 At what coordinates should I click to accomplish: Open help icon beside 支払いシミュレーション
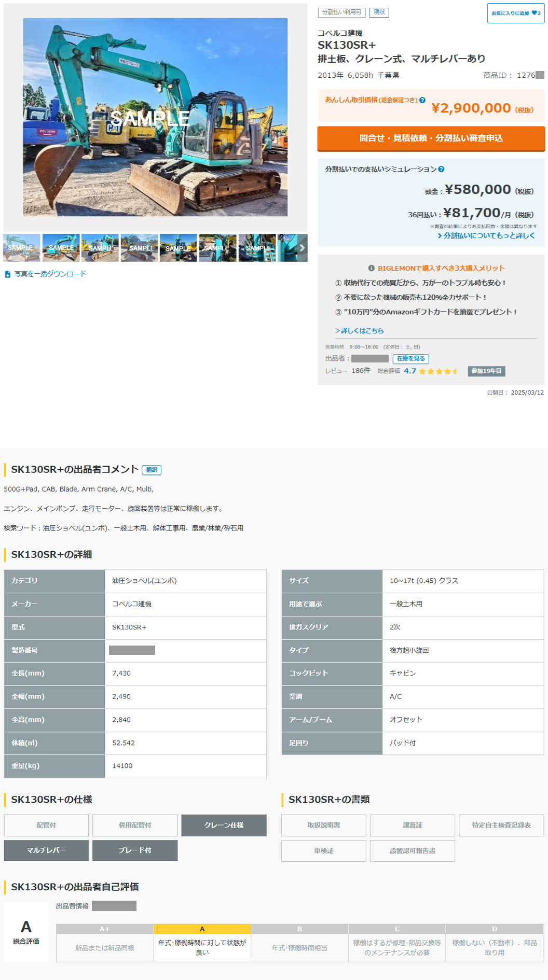[x=441, y=169]
